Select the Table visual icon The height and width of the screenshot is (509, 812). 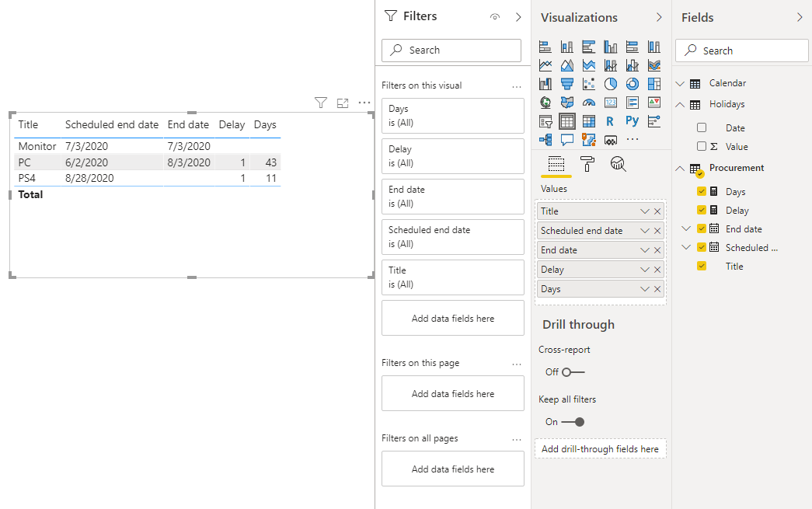tap(567, 121)
